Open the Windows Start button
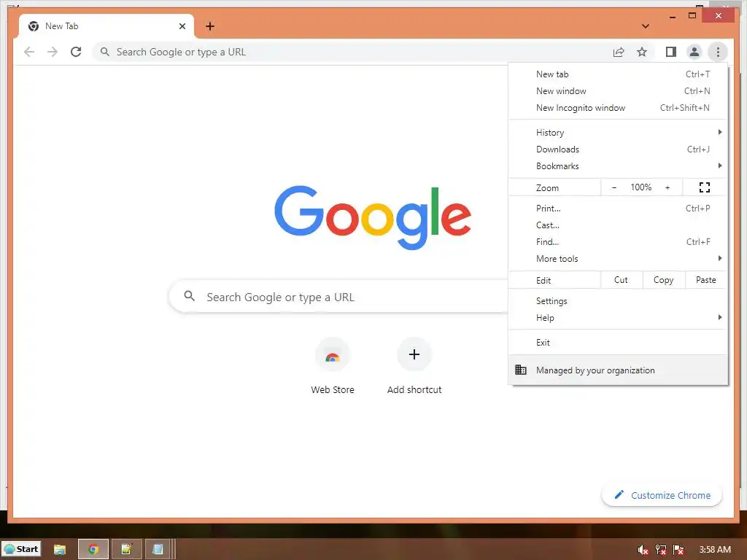 click(21, 549)
